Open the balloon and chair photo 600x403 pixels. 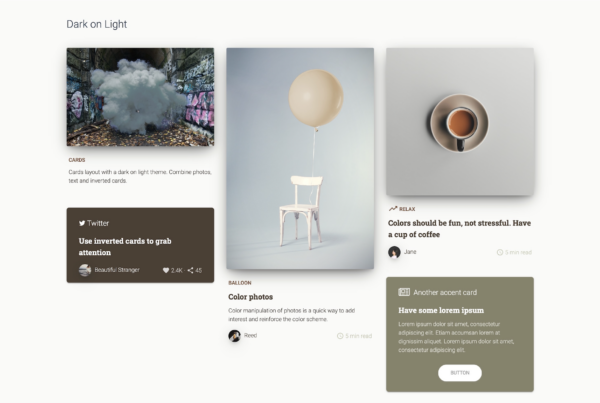300,158
